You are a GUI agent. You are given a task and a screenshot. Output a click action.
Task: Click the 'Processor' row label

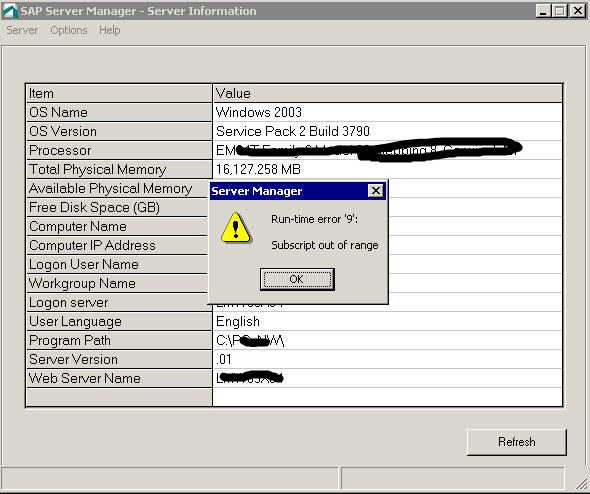pyautogui.click(x=119, y=150)
